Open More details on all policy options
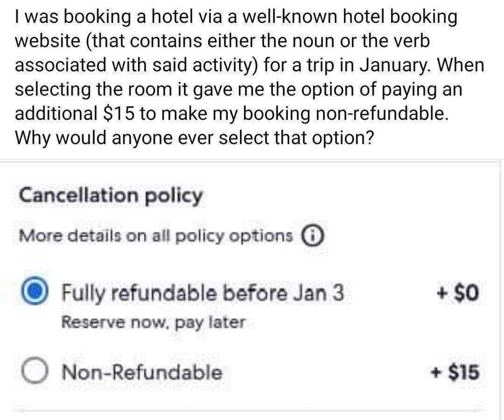The image size is (504, 420). pyautogui.click(x=156, y=236)
